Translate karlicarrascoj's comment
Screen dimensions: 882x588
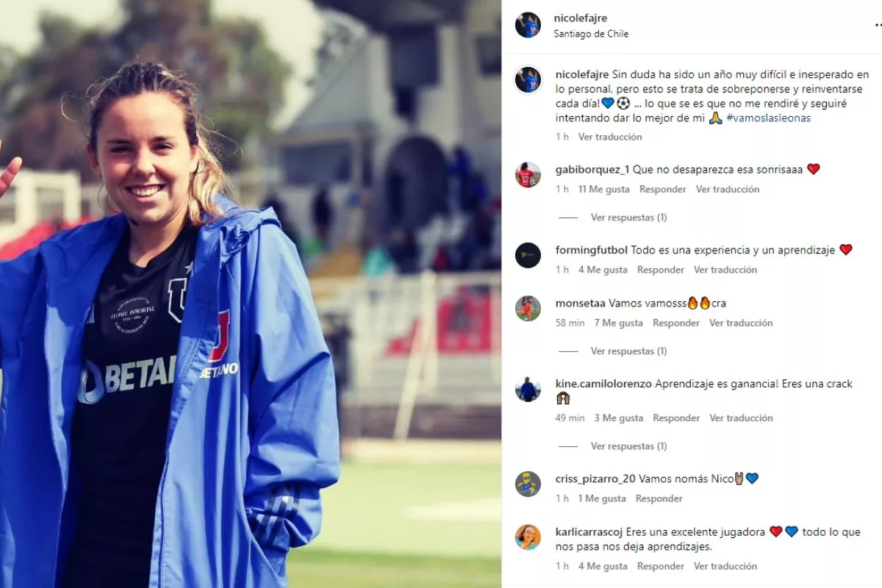pyautogui.click(x=725, y=566)
